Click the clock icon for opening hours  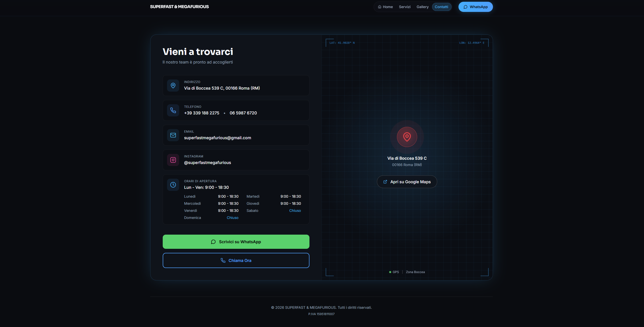click(173, 185)
